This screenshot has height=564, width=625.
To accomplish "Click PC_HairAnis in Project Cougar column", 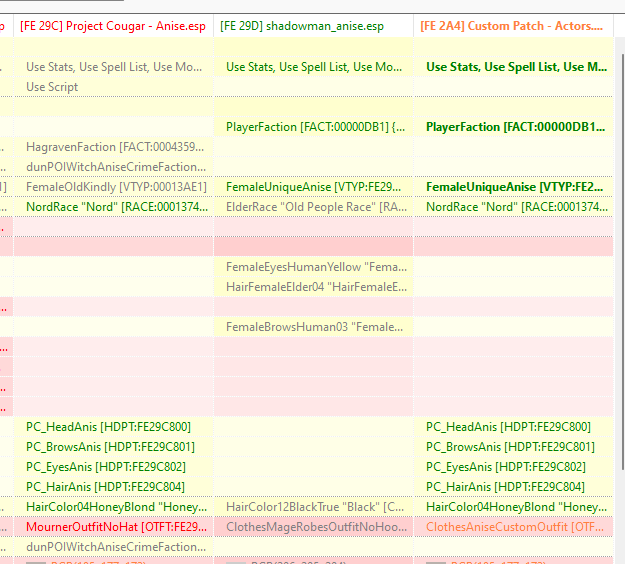I will point(113,487).
